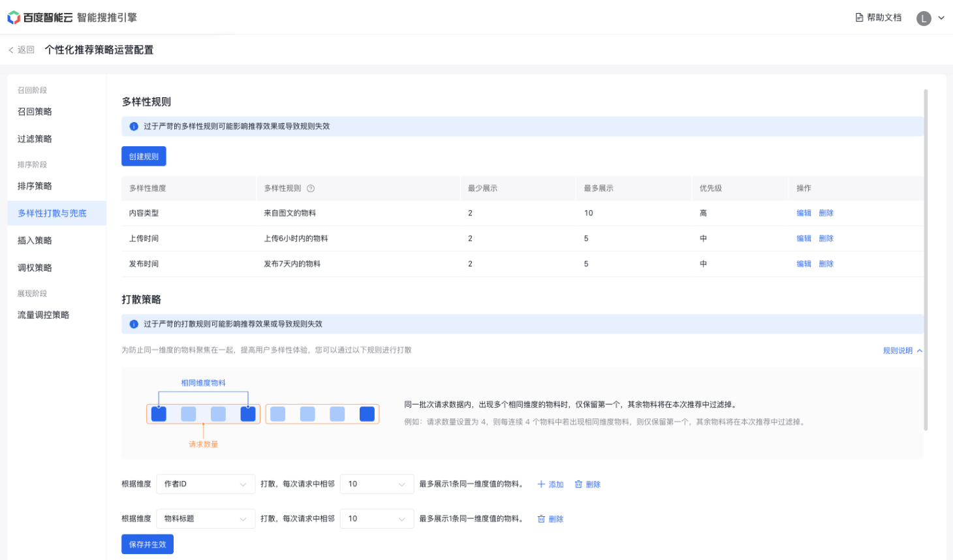Delete the 发布时间 rule
The width and height of the screenshot is (953, 560).
click(826, 264)
